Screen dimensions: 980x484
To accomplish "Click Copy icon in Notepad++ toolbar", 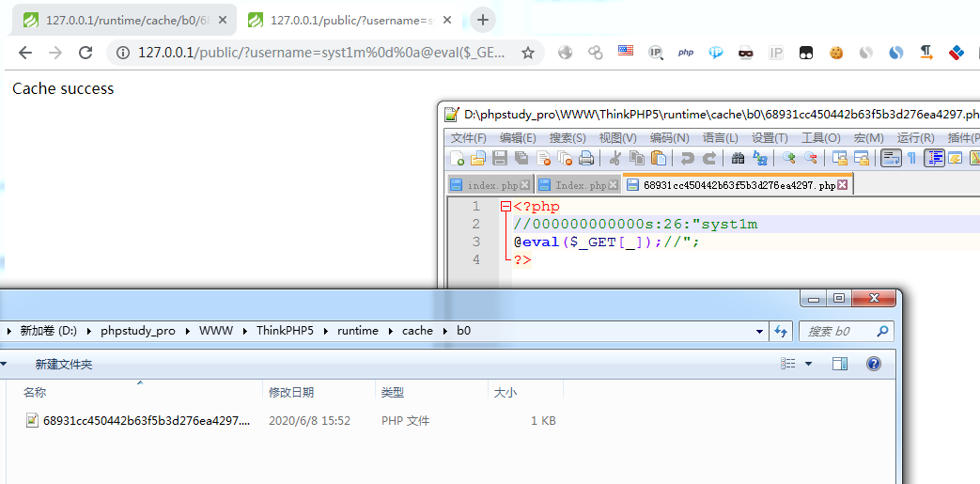I will 636,158.
